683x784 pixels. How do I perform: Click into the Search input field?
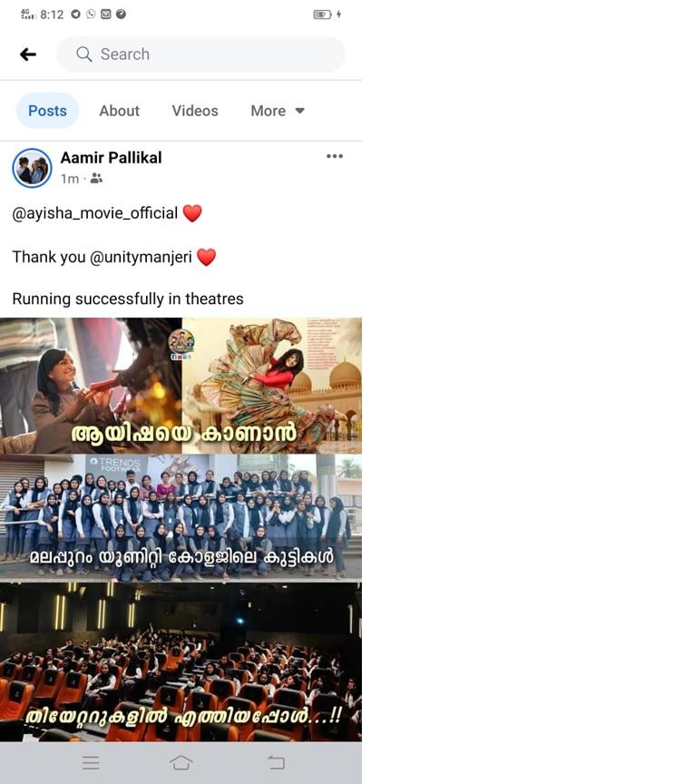[x=200, y=54]
